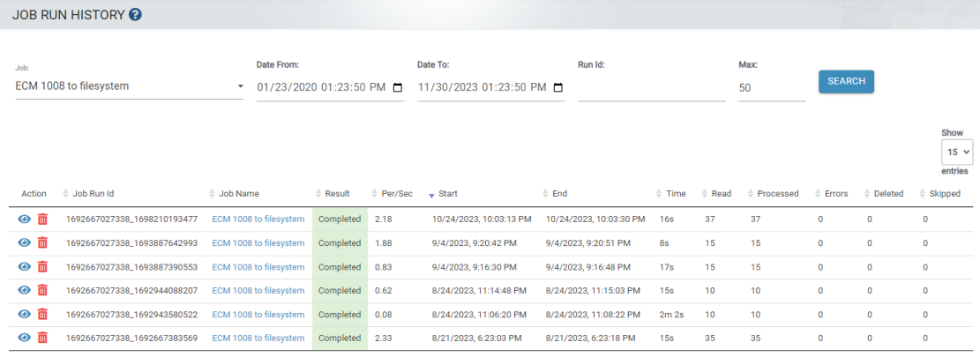Click the Max entries input field
This screenshot has height=357, width=980.
click(x=771, y=88)
